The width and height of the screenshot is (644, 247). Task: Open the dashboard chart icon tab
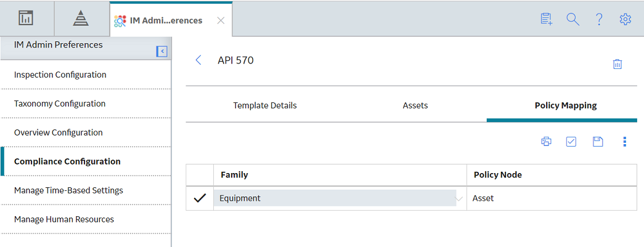click(x=26, y=18)
